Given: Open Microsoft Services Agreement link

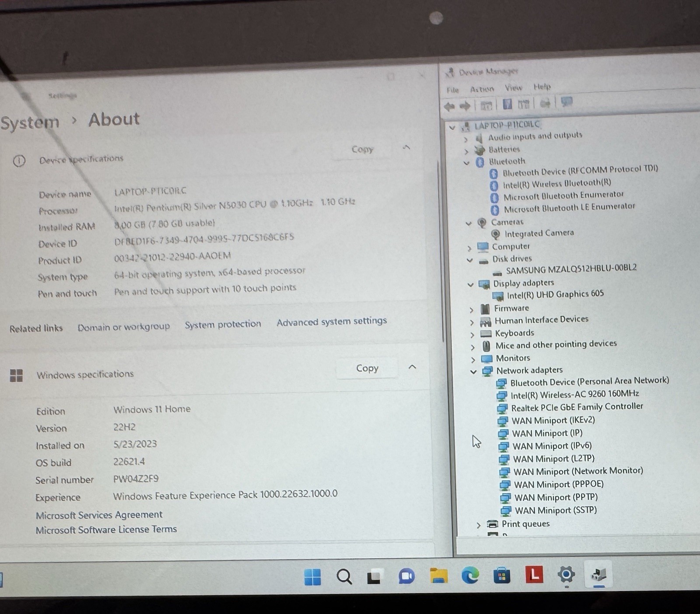Looking at the screenshot, I should coord(99,515).
